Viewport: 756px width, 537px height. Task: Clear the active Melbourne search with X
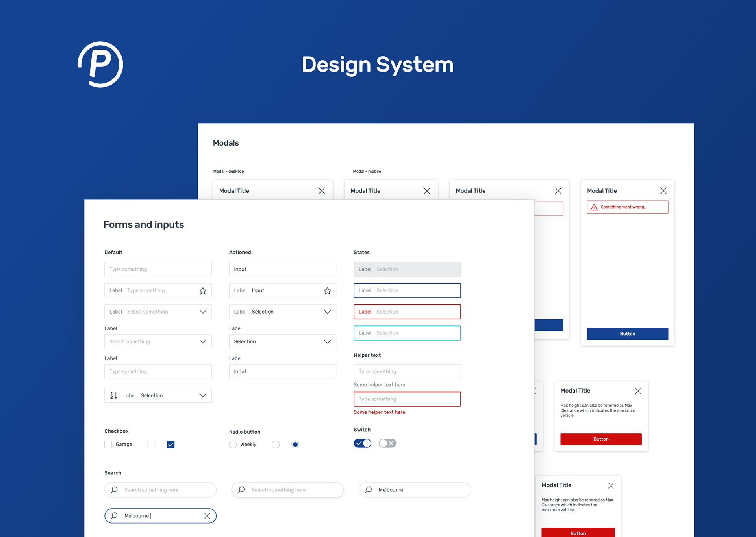click(x=207, y=516)
